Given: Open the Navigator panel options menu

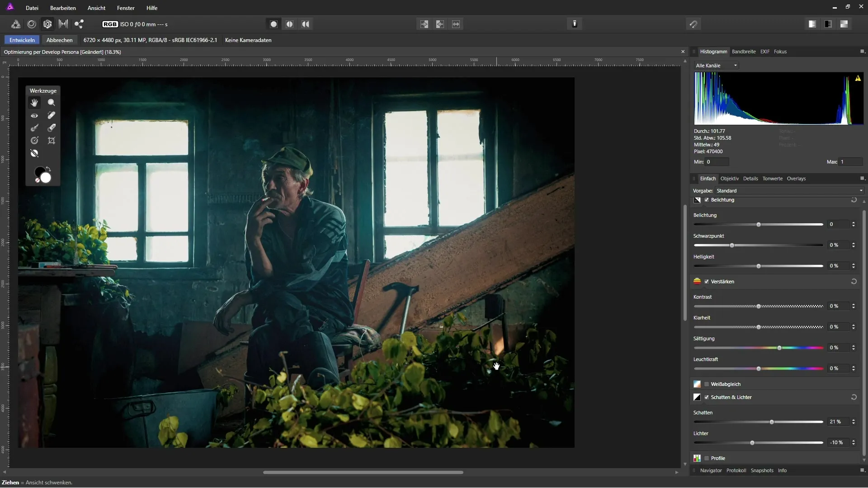Looking at the screenshot, I should (862, 470).
